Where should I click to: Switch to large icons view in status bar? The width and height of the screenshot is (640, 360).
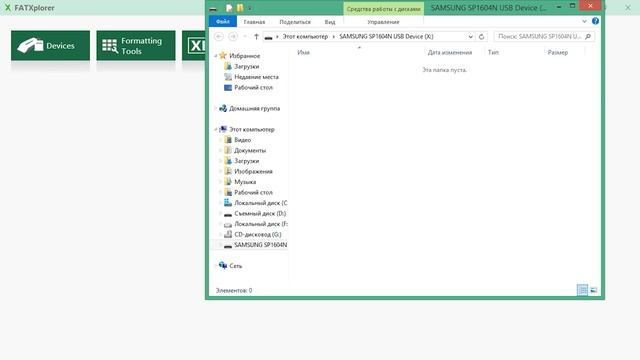[x=593, y=290]
